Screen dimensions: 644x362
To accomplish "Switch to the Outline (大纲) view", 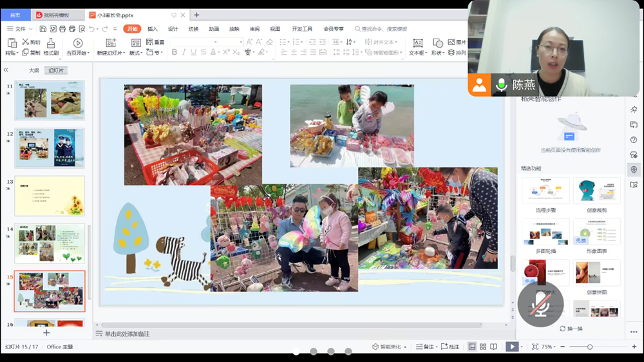I will (33, 70).
